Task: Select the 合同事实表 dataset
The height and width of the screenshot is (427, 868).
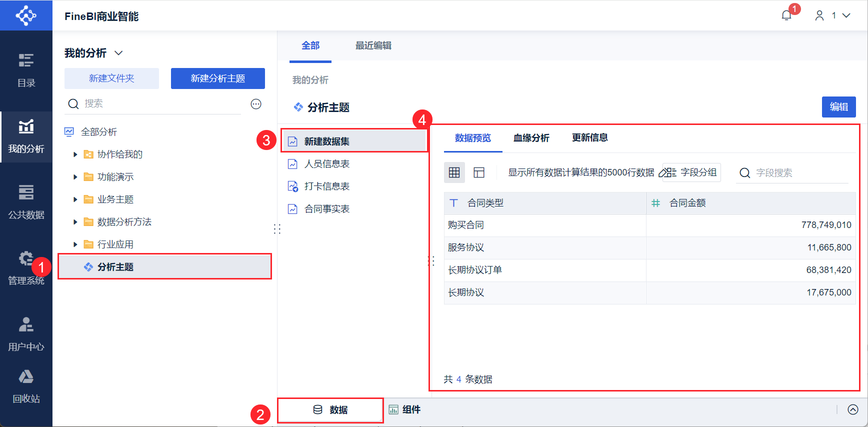Action: click(326, 209)
